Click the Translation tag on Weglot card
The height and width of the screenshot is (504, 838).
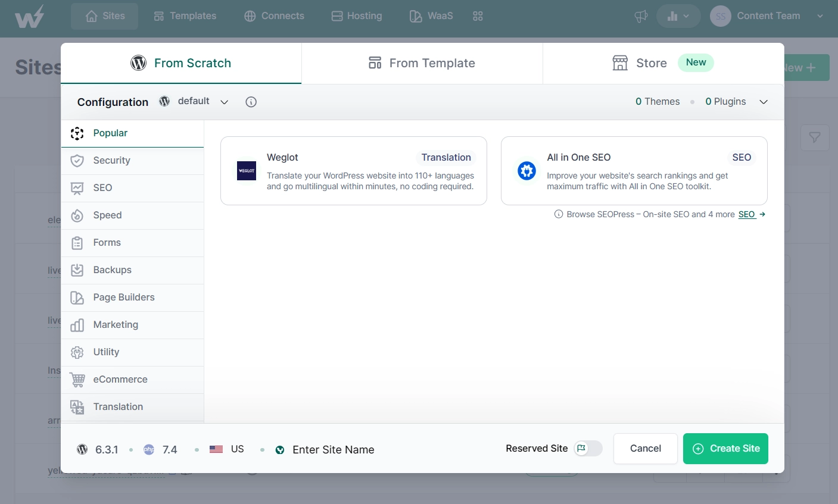point(446,158)
